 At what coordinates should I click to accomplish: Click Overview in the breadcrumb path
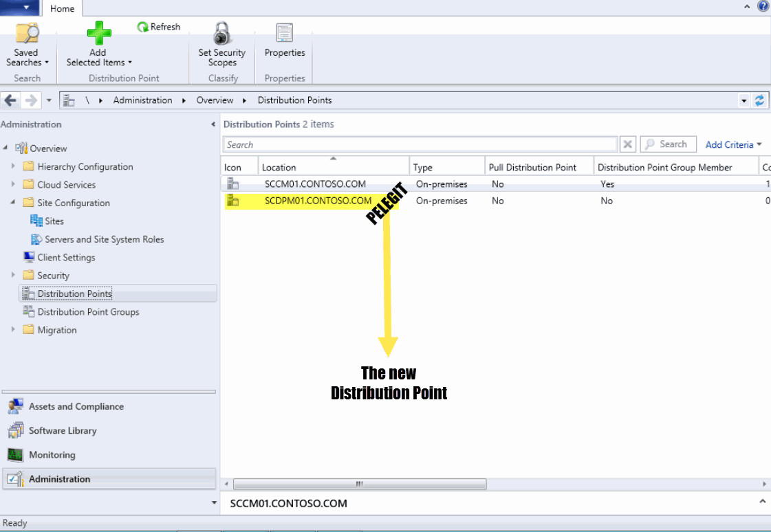click(x=215, y=100)
